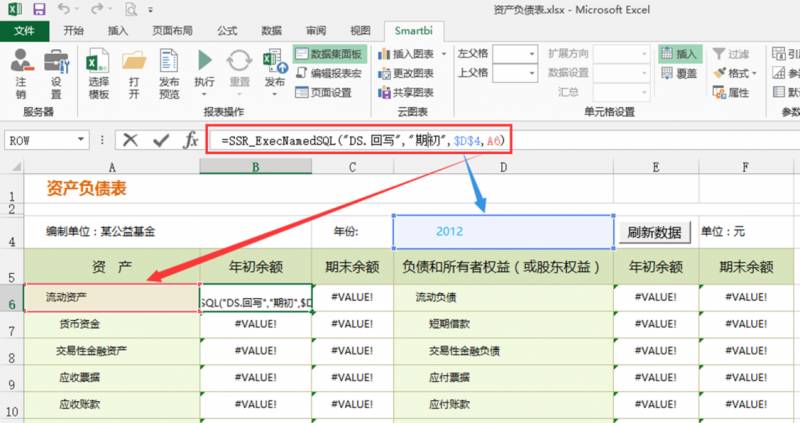Open the quick access toolbar customize arrow
800x423 pixels.
coord(151,10)
